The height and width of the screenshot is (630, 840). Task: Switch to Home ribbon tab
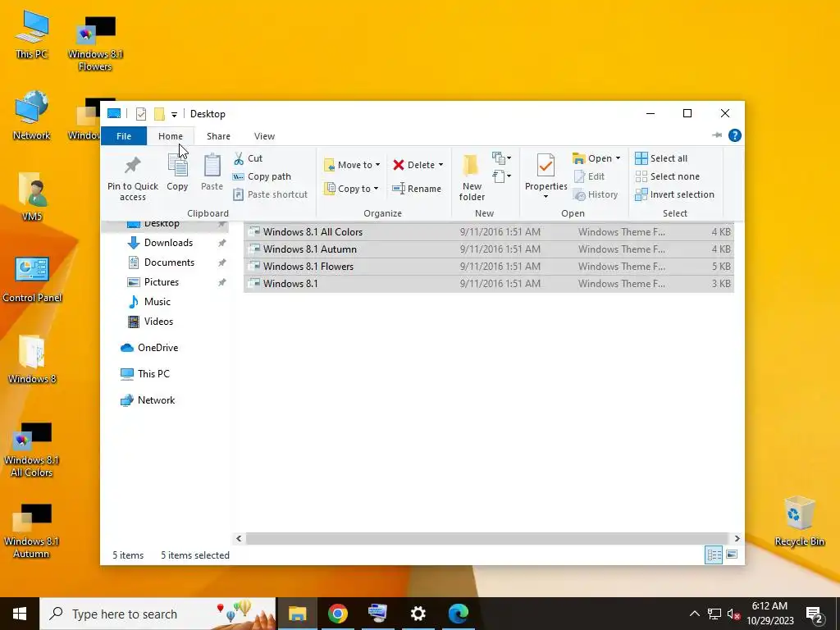point(171,136)
